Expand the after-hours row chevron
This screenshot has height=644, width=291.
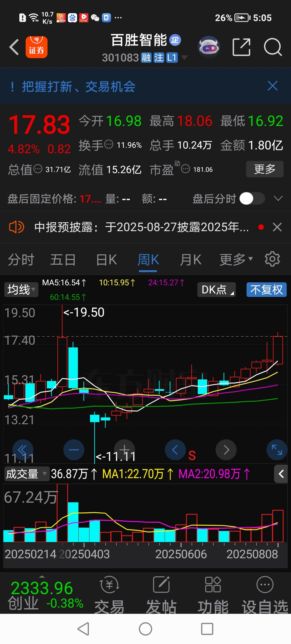tap(278, 199)
